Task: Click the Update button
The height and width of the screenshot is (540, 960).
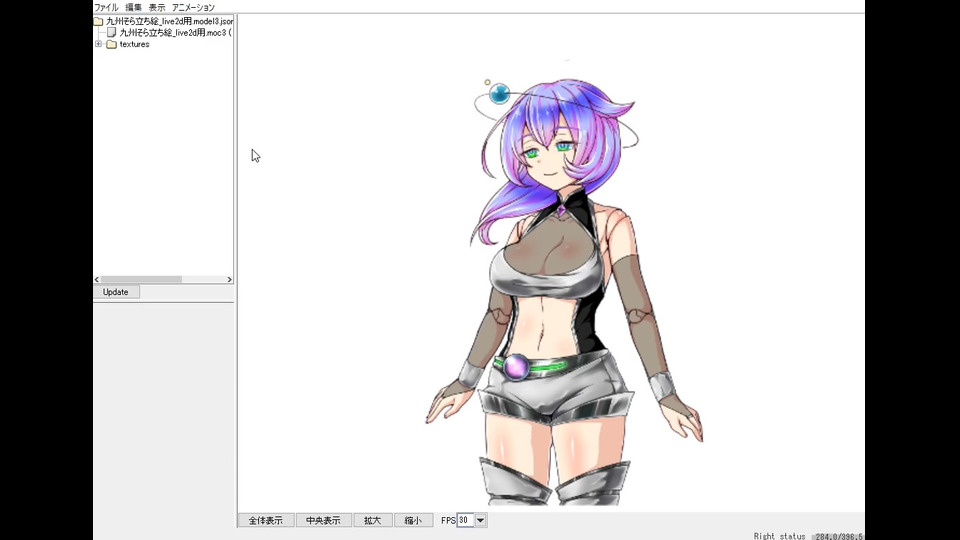Action: click(x=116, y=292)
